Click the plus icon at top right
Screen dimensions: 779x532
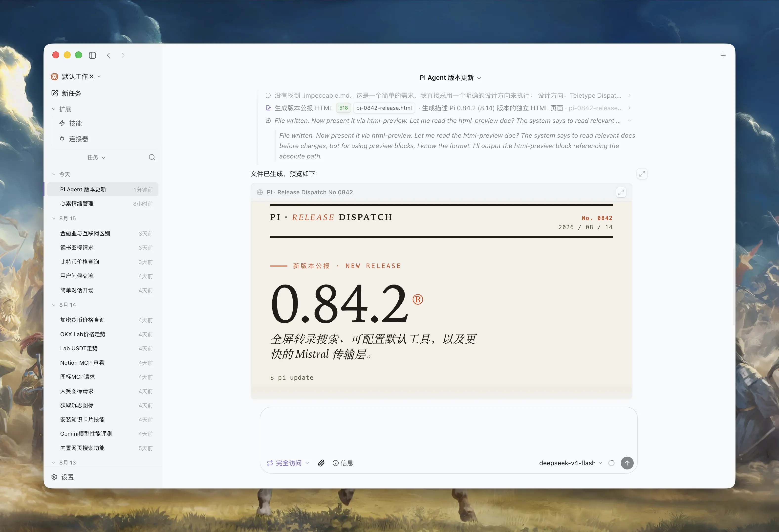coord(723,55)
